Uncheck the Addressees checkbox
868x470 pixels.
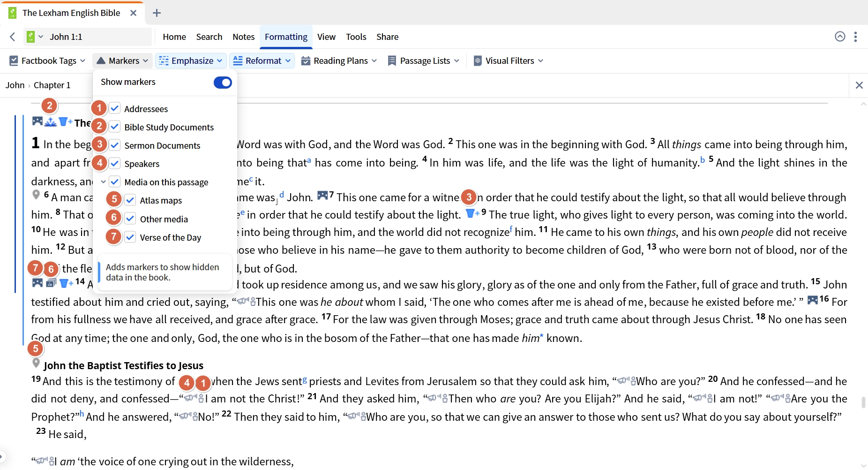click(x=115, y=108)
